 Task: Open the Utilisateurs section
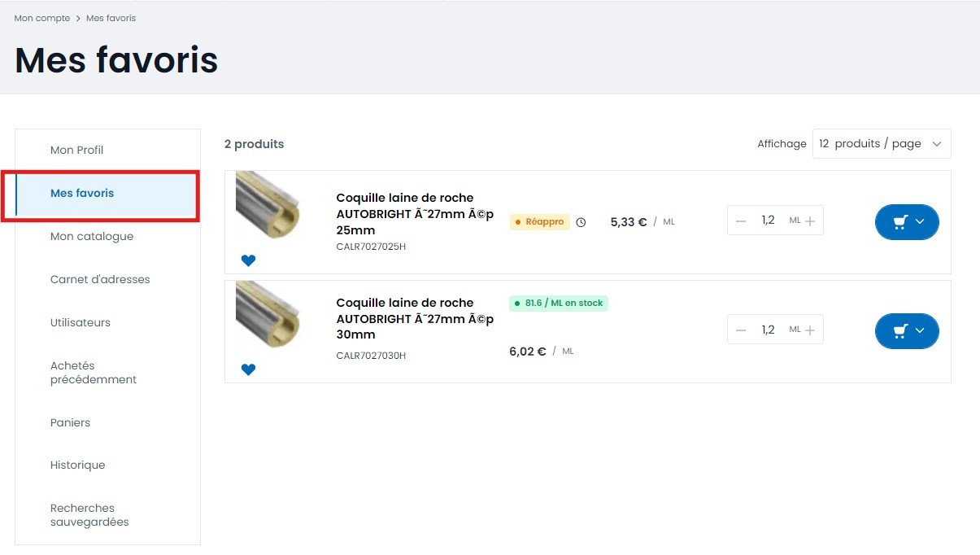pyautogui.click(x=81, y=323)
